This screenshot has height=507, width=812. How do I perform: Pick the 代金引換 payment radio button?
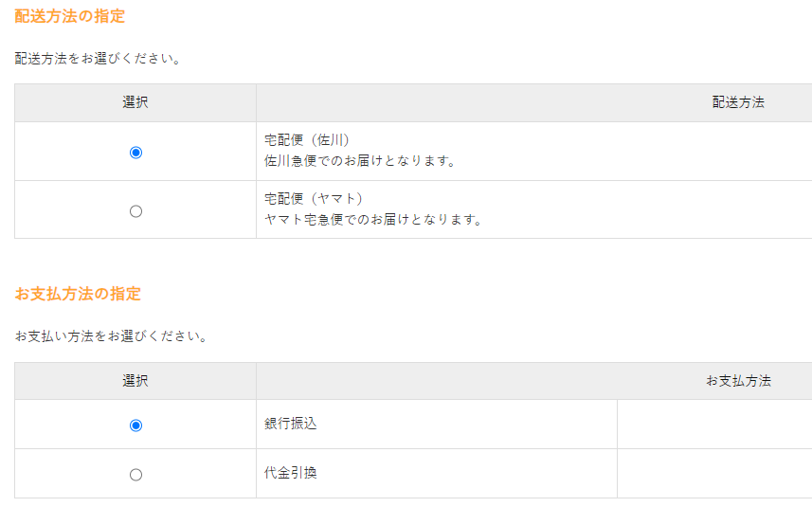click(135, 474)
